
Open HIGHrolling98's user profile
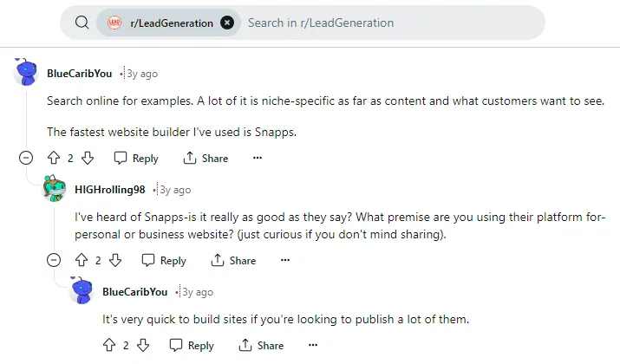point(110,190)
